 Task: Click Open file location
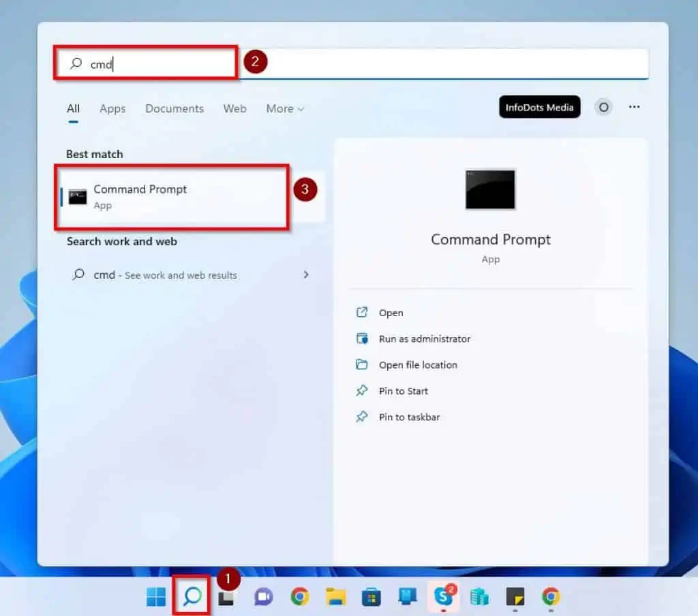click(417, 365)
